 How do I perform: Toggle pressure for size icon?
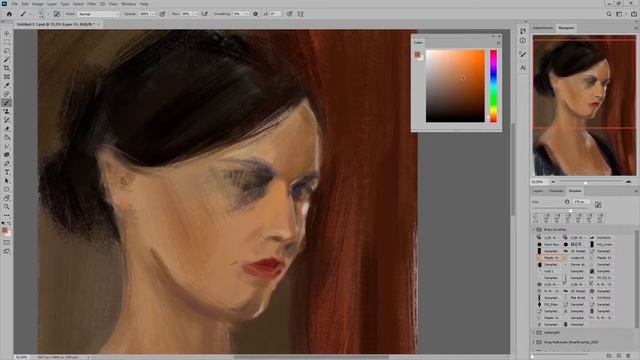click(289, 14)
